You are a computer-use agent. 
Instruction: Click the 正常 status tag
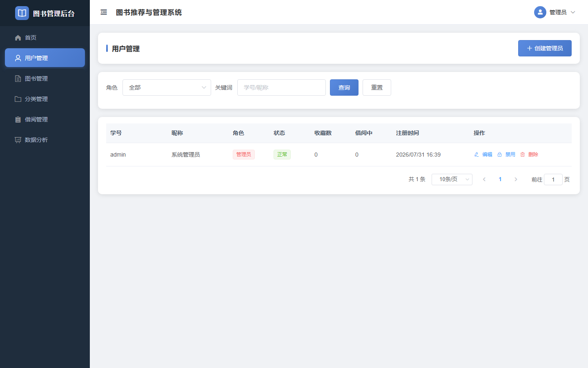[282, 155]
